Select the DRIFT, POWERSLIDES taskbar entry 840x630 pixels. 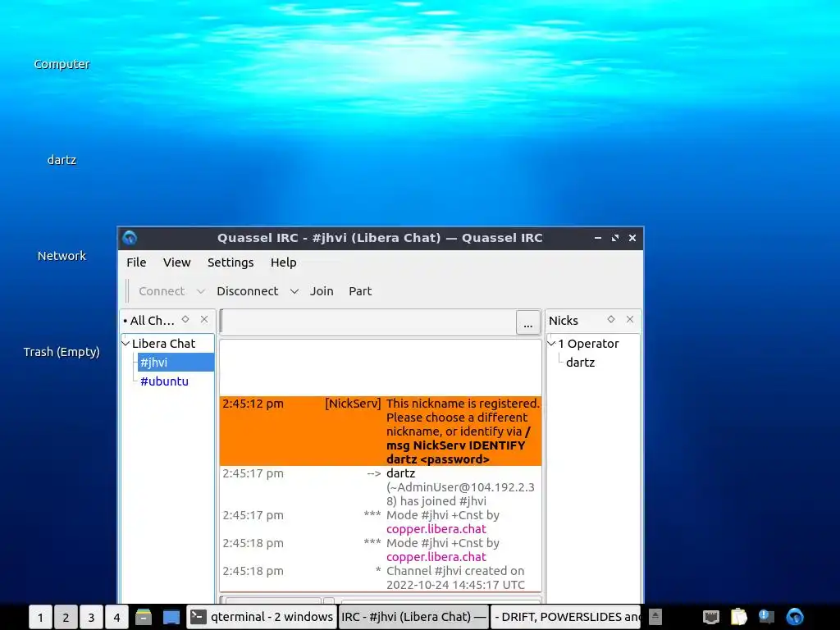566,617
